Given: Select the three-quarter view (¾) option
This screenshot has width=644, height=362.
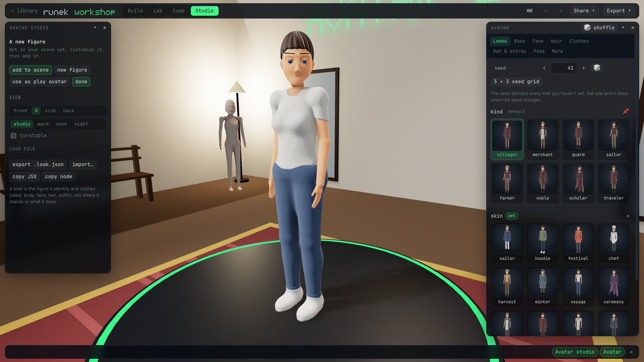Looking at the screenshot, I should [36, 111].
